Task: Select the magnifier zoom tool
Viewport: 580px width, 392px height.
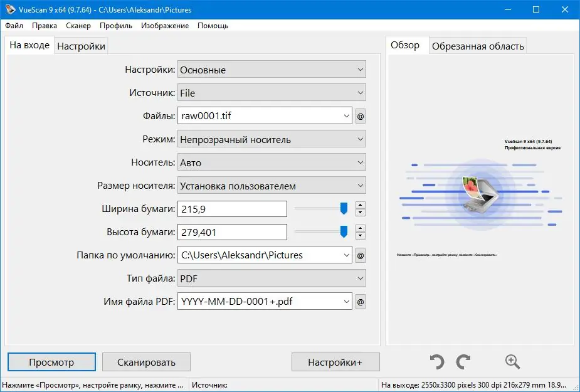Action: point(512,361)
